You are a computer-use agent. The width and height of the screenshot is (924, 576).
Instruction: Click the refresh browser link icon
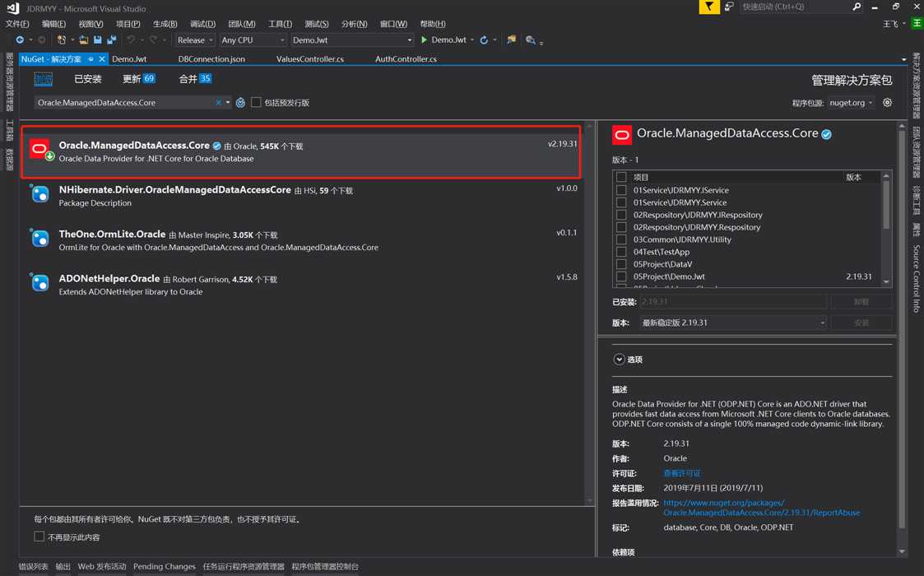click(x=484, y=40)
